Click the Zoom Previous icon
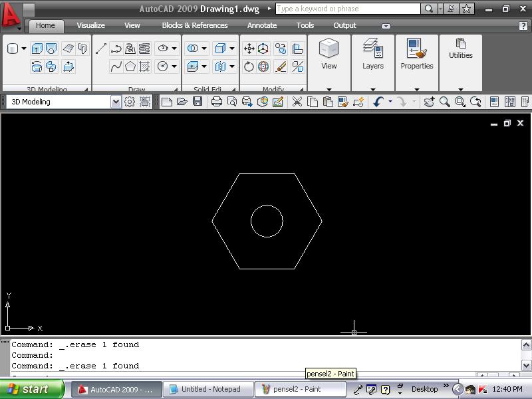 pos(475,102)
